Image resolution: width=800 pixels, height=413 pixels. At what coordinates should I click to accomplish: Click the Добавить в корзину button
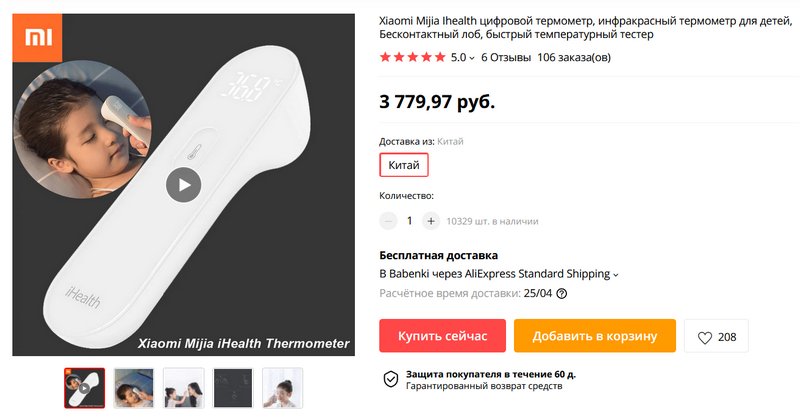coord(595,336)
